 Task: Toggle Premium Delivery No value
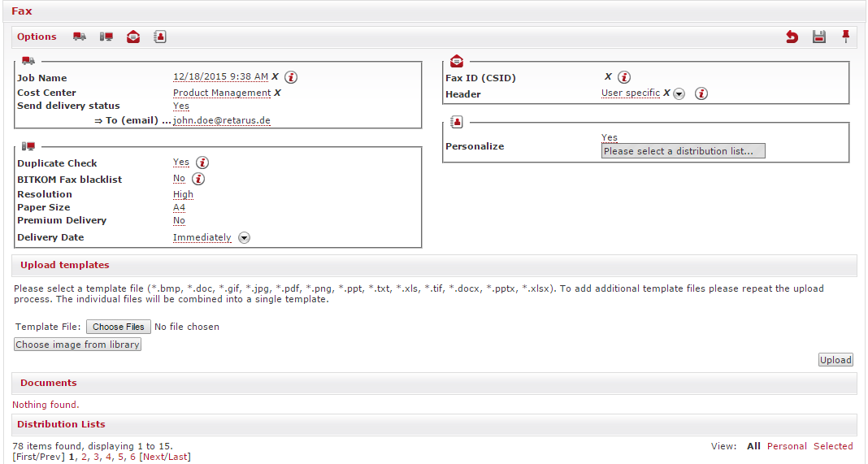coord(179,220)
